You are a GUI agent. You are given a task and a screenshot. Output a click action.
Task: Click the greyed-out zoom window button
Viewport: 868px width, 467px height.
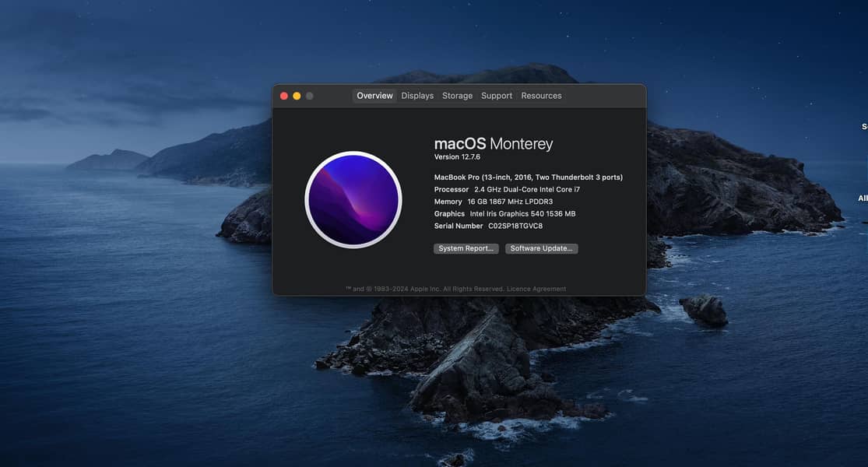309,96
